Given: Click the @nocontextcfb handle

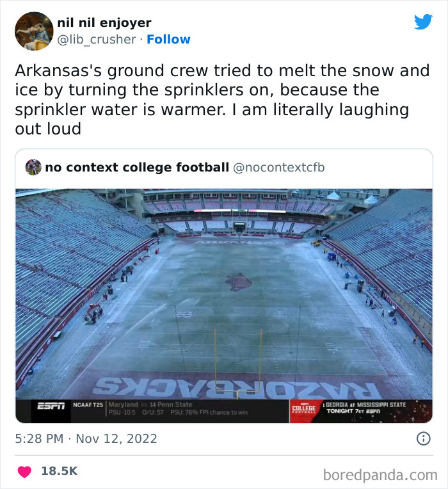Looking at the screenshot, I should (x=278, y=168).
